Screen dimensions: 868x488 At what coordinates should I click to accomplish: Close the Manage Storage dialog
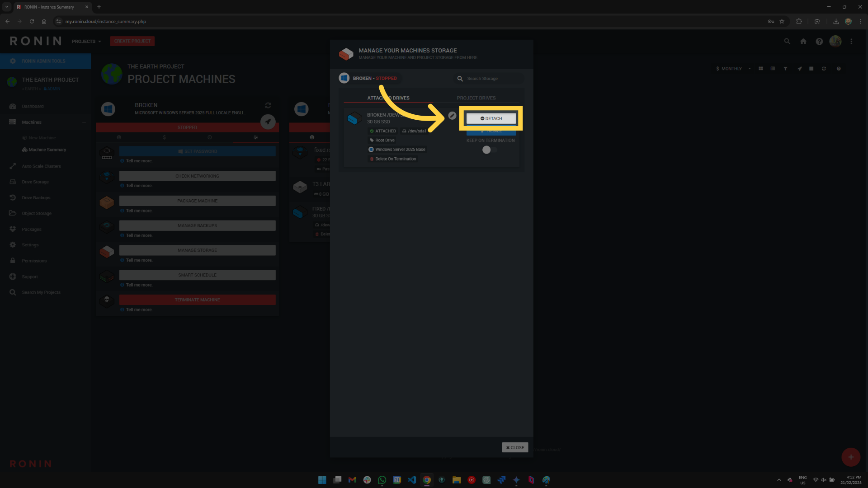[515, 447]
